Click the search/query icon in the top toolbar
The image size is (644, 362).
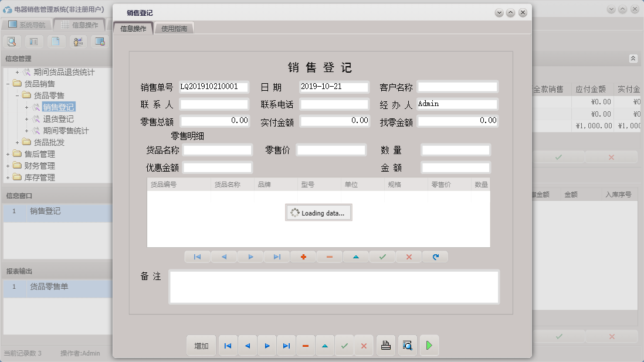(x=12, y=42)
